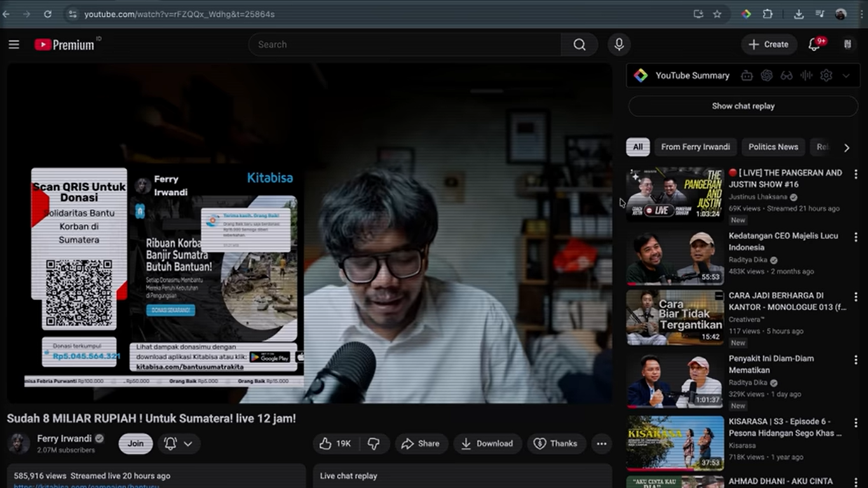Click the robot icon in YouTube Summary bar

tap(747, 76)
